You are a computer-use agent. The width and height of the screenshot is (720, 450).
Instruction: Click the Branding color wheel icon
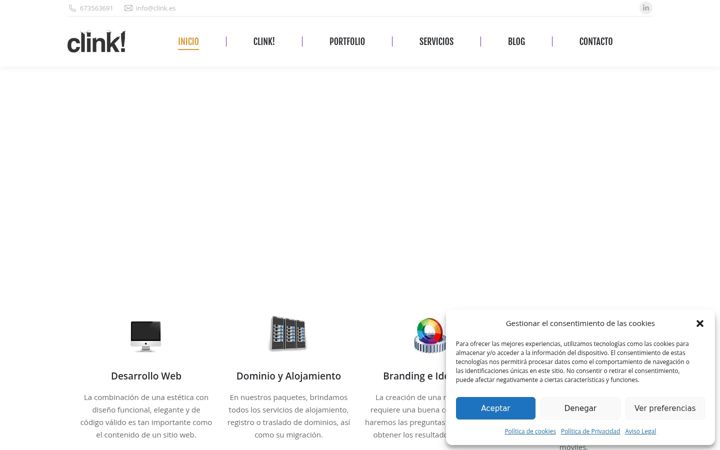(x=429, y=335)
